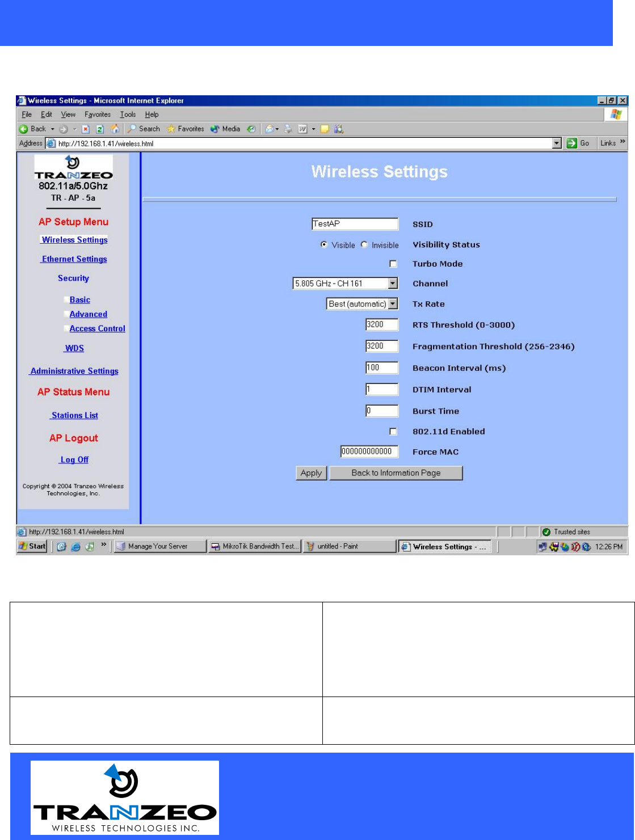
Task: Click the Forward arrow toolbar icon
Action: (64, 129)
